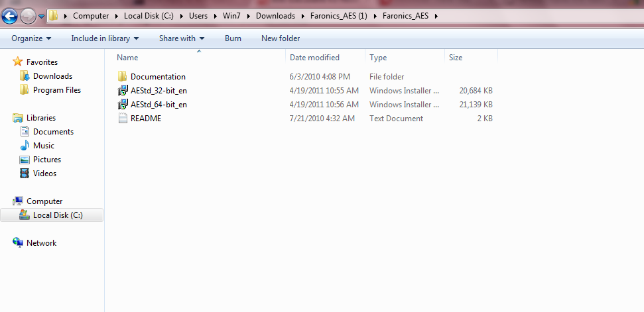Open the Organize menu
644x312 pixels.
31,38
